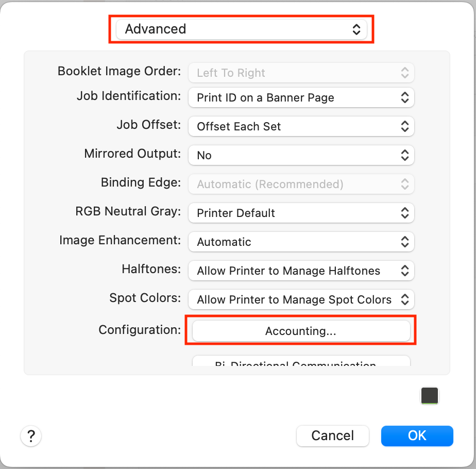The width and height of the screenshot is (476, 469).
Task: Click the chevron on the Halftones menu
Action: pyautogui.click(x=405, y=271)
